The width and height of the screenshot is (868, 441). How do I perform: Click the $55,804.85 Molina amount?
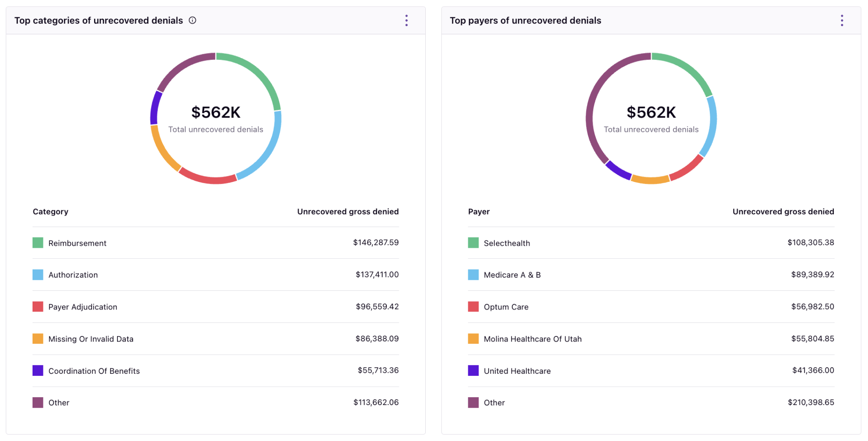(813, 339)
